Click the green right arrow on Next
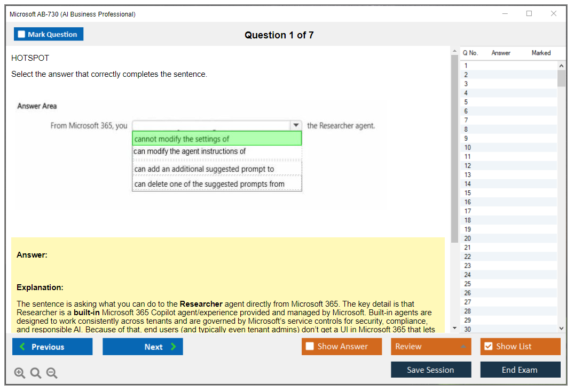This screenshot has width=574, height=392. tap(174, 347)
